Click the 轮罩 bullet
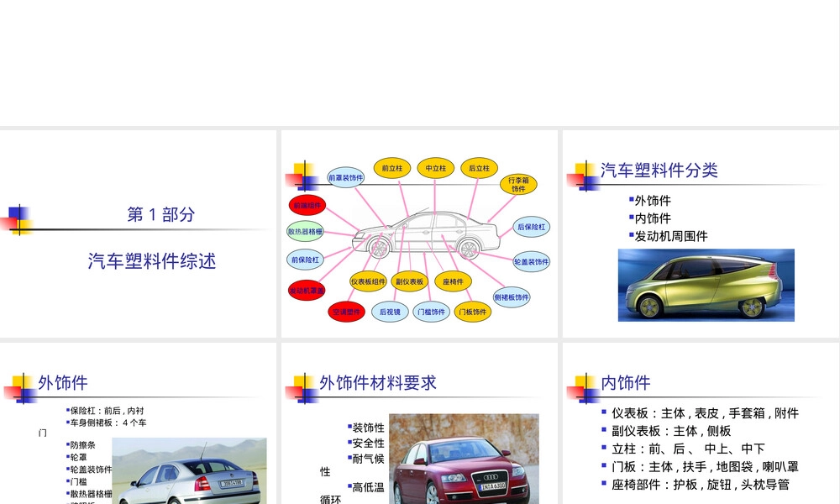The width and height of the screenshot is (840, 504). point(76,458)
